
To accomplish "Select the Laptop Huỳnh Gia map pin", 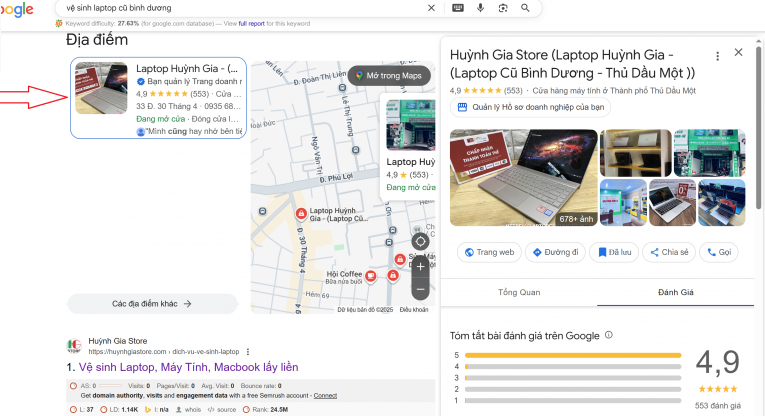I will tap(301, 214).
